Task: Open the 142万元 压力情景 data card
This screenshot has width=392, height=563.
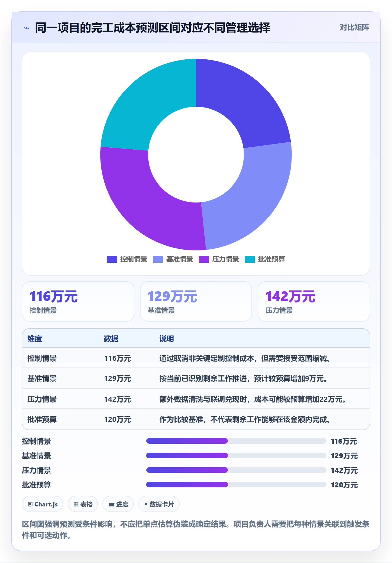Action: point(314,301)
